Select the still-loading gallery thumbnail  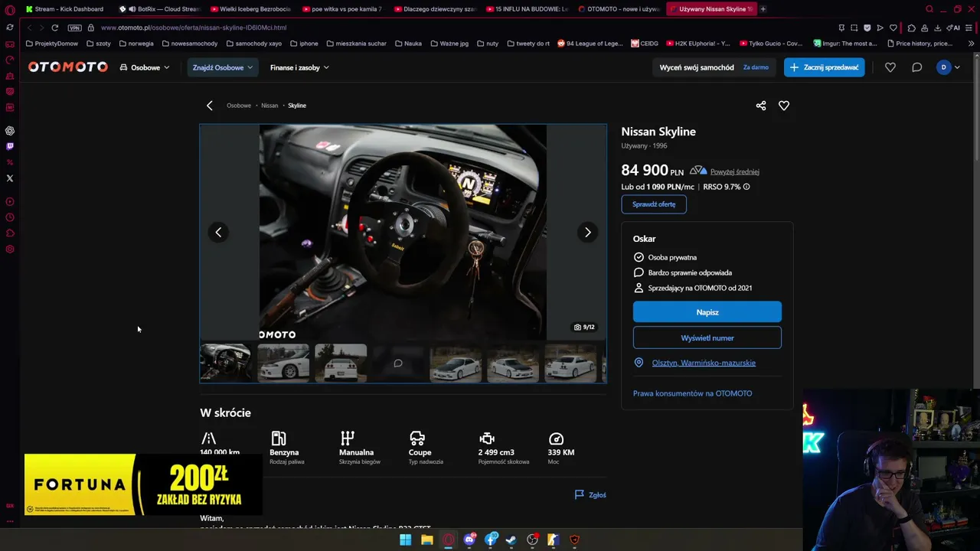click(x=398, y=363)
